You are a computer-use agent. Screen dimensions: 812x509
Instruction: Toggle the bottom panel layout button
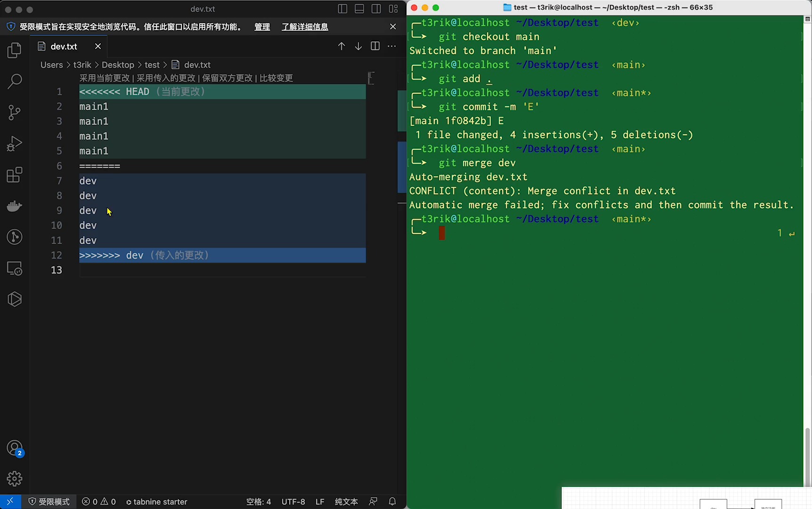359,9
